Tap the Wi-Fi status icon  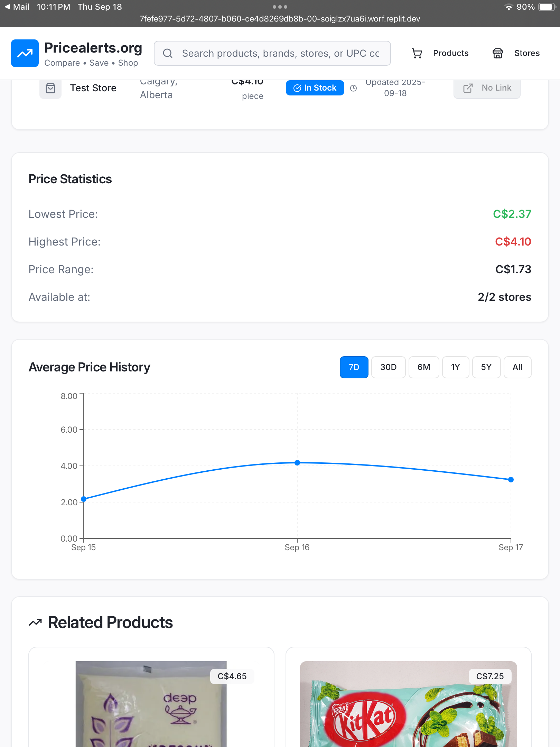pos(508,7)
